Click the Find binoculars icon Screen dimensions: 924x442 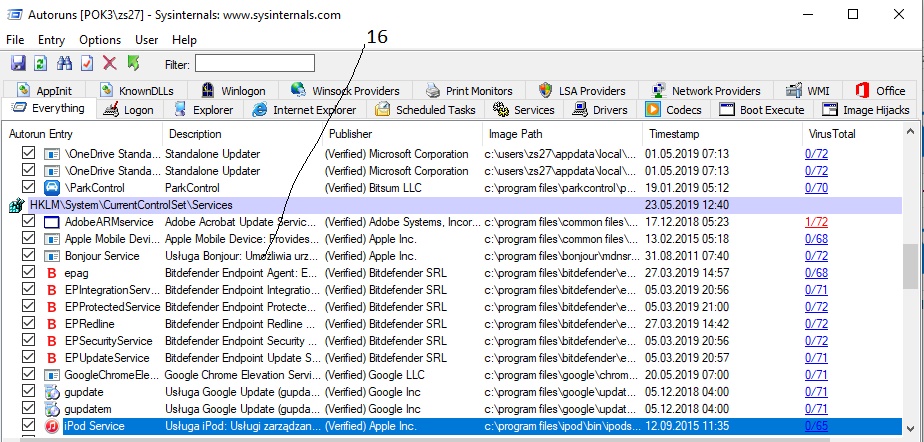tap(64, 63)
